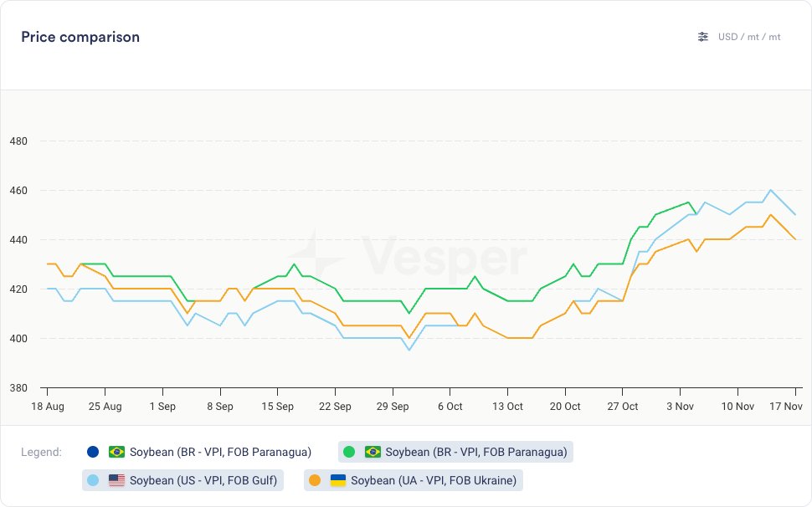Click the Brazil flag beside the green dot
This screenshot has height=507, width=812.
click(373, 452)
